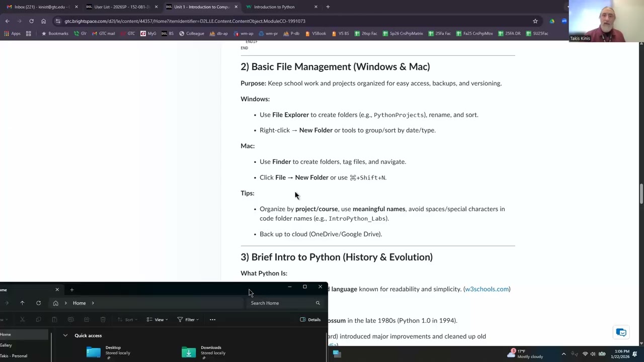Open the See more ellipsis menu in Explorer
The height and width of the screenshot is (362, 644).
(x=212, y=320)
